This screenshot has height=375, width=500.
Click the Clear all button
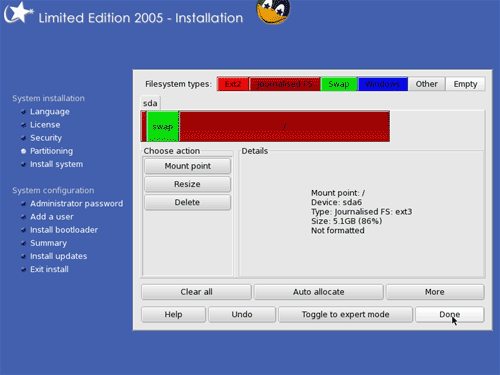coord(196,292)
